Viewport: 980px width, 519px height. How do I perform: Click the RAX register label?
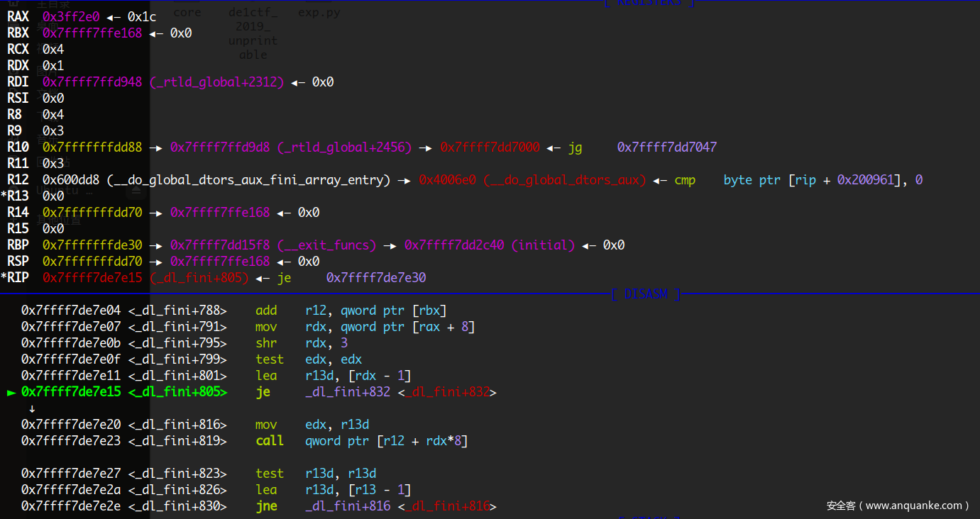[18, 16]
